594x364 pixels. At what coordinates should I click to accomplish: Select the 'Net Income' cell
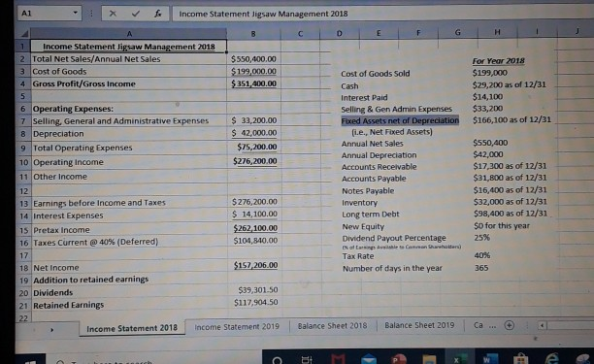click(x=129, y=268)
